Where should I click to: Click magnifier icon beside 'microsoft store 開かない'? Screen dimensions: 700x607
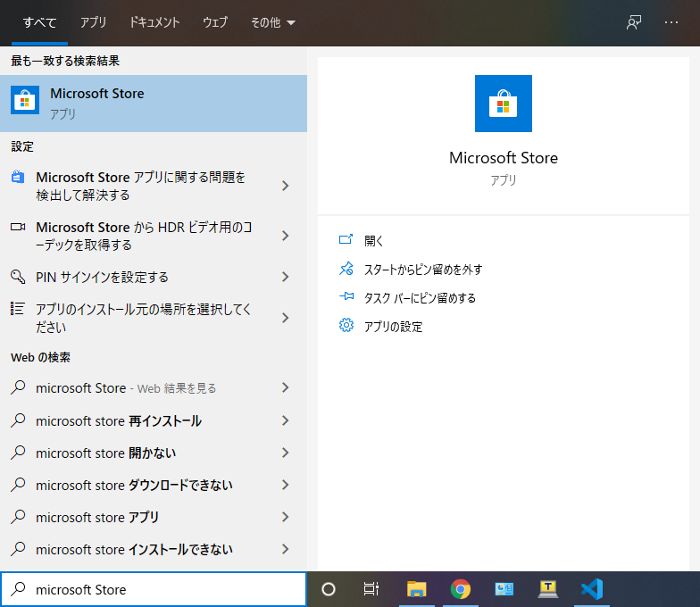[x=18, y=452]
